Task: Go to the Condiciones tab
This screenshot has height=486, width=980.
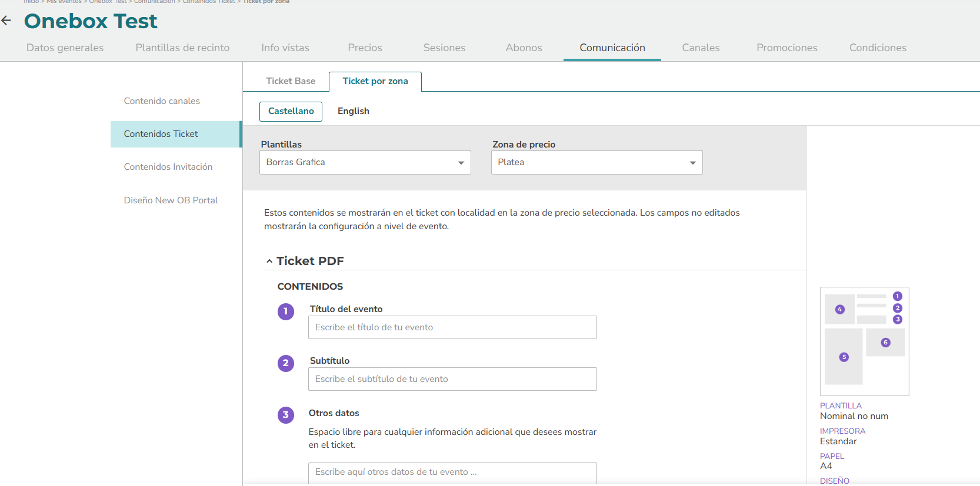Action: coord(878,48)
